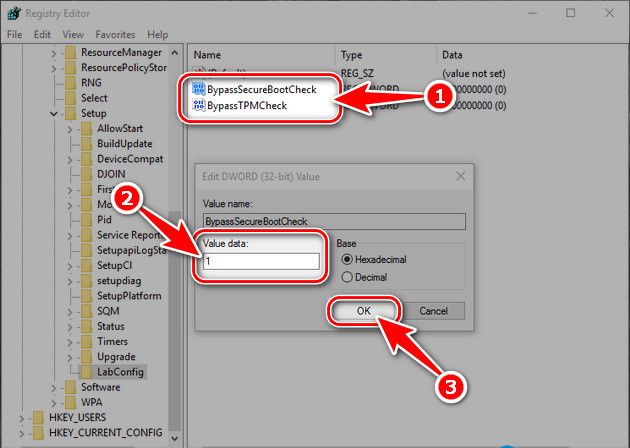630x448 pixels.
Task: Maximize the Registry Editor window
Action: [x=571, y=13]
